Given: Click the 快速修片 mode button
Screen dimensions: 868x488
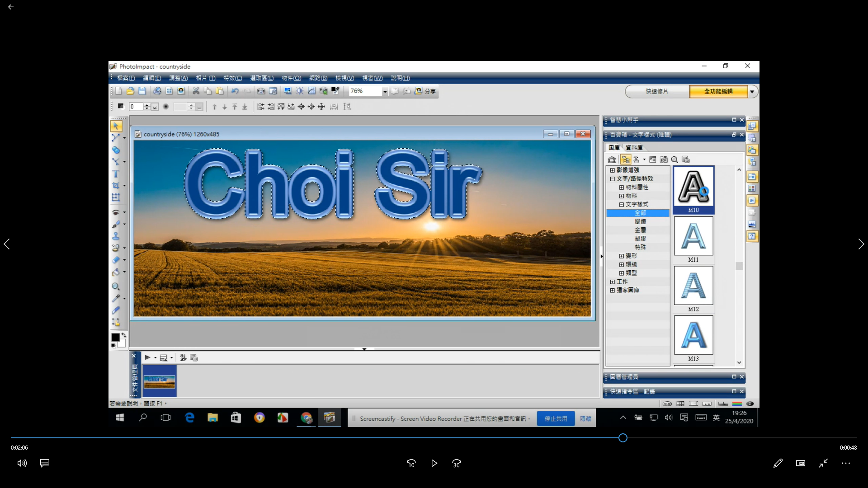Looking at the screenshot, I should 657,92.
